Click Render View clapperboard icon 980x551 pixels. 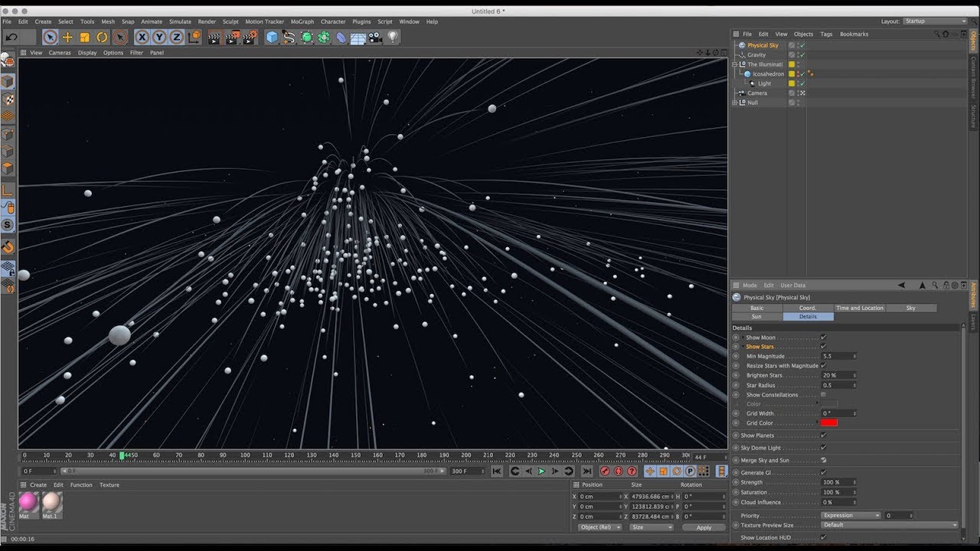pyautogui.click(x=214, y=37)
